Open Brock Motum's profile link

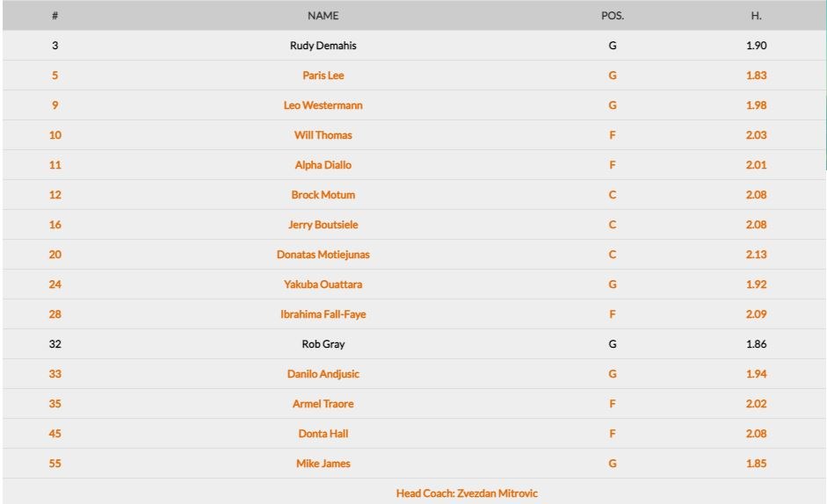point(323,195)
